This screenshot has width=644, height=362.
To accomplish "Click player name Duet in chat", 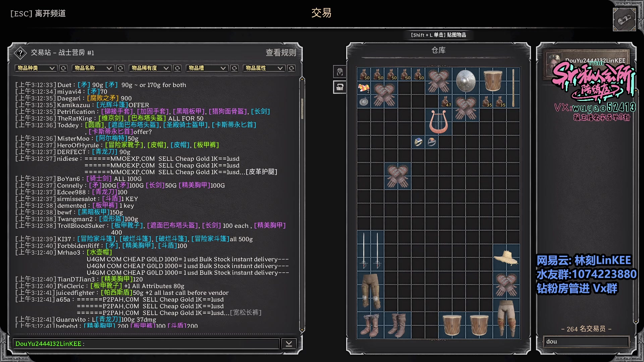I will [64, 85].
